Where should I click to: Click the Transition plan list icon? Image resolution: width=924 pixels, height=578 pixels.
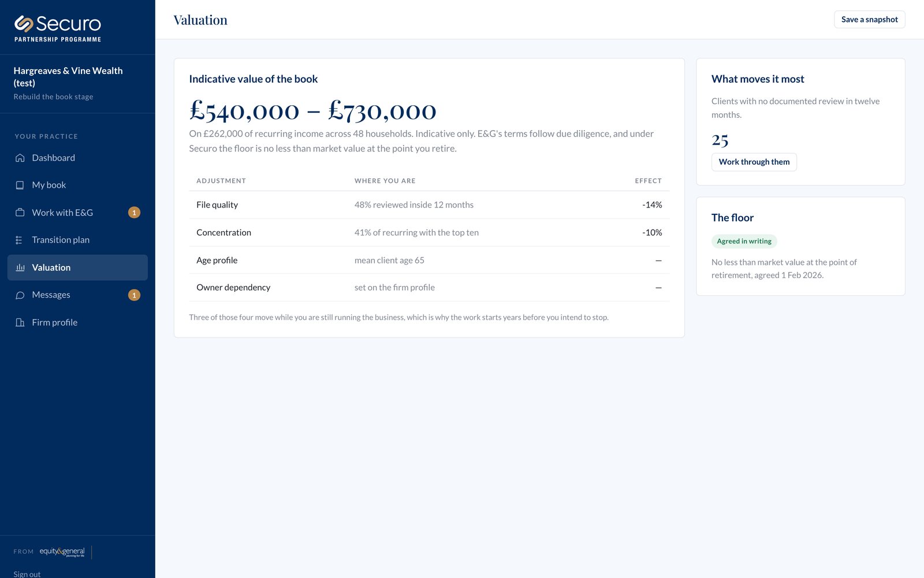(x=20, y=240)
